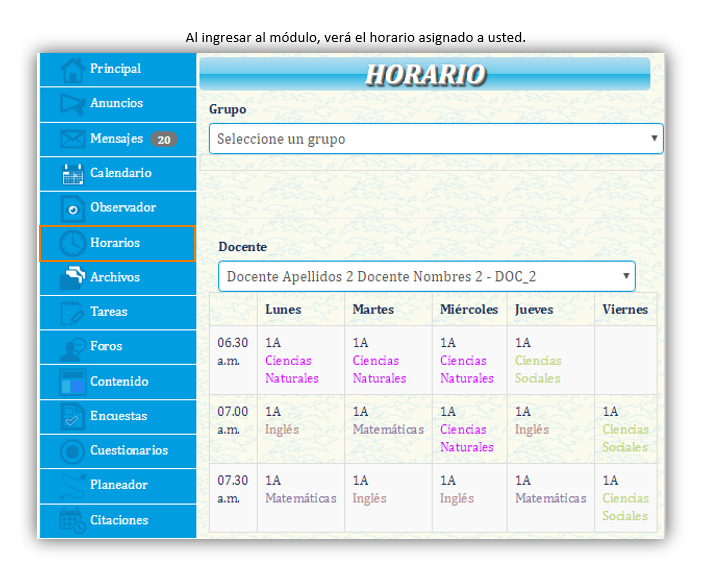707x572 pixels.
Task: Click the Principal house icon
Action: point(72,70)
